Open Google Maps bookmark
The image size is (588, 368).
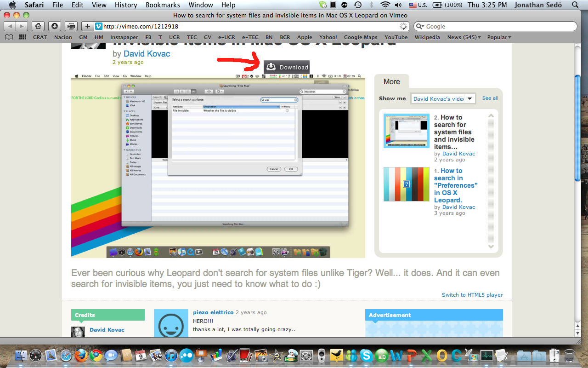pyautogui.click(x=361, y=37)
